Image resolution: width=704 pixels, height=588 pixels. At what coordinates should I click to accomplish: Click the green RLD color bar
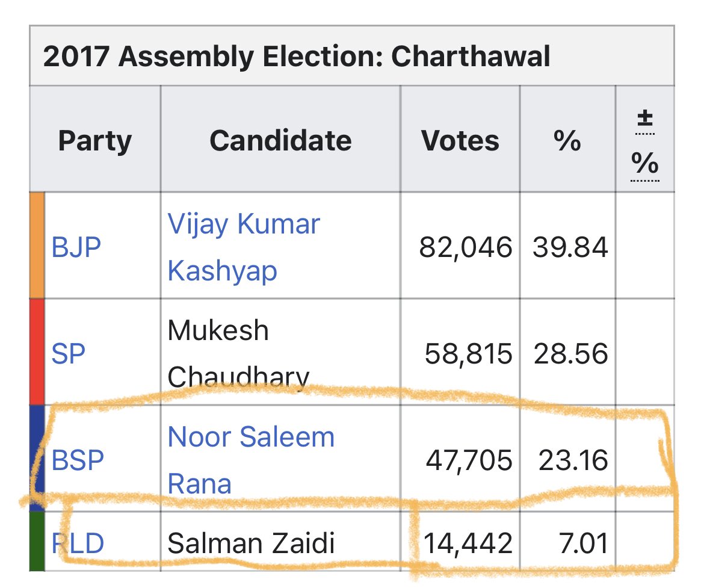pyautogui.click(x=37, y=542)
